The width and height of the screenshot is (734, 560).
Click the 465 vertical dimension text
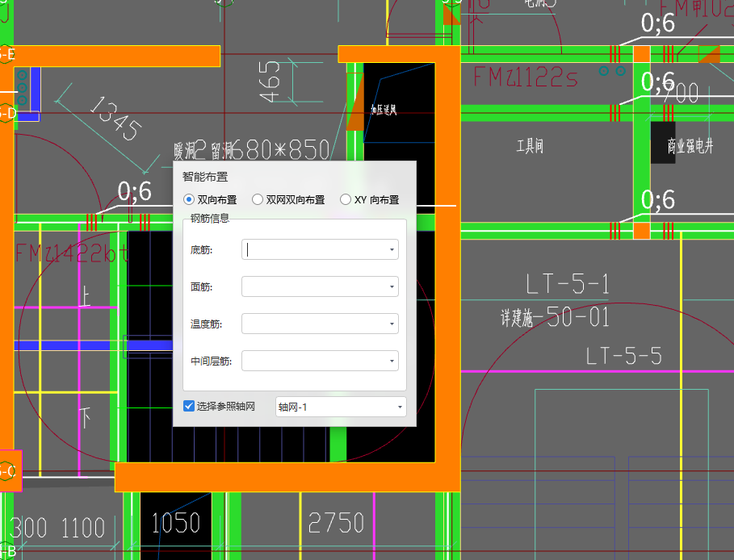tap(270, 81)
